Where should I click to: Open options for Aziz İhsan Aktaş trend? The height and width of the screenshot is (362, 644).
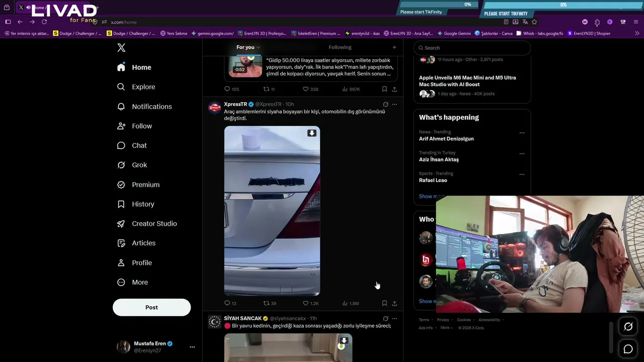pyautogui.click(x=522, y=154)
